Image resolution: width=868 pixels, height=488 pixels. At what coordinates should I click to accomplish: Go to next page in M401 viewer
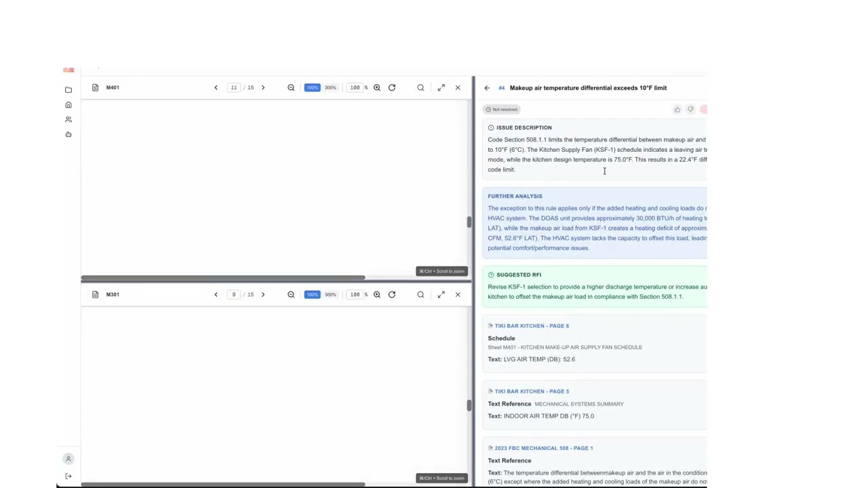[x=263, y=87]
